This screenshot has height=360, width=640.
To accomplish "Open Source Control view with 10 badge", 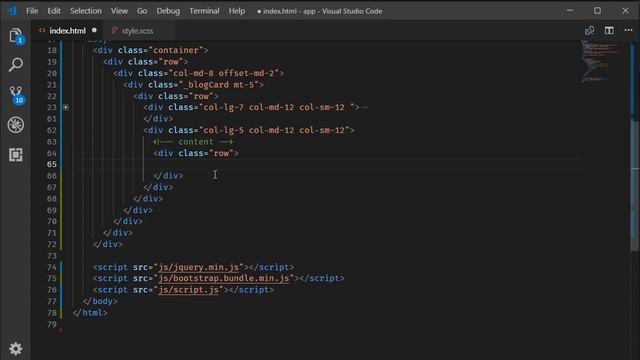I will tap(16, 95).
